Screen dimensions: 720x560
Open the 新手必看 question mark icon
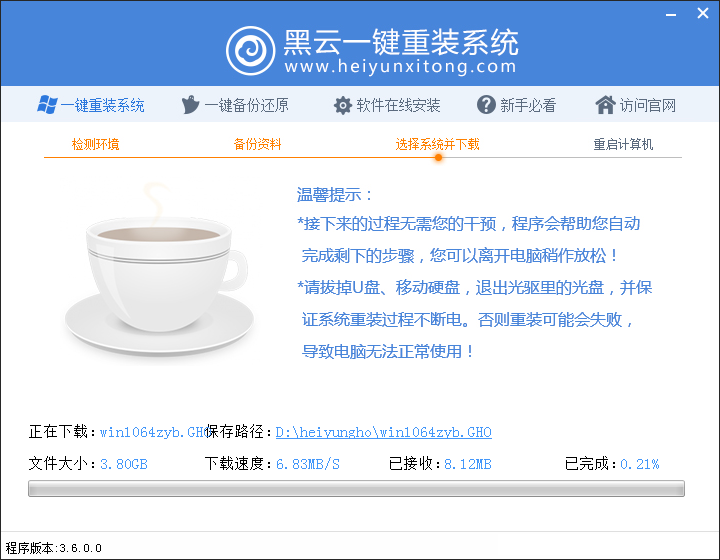[x=486, y=105]
